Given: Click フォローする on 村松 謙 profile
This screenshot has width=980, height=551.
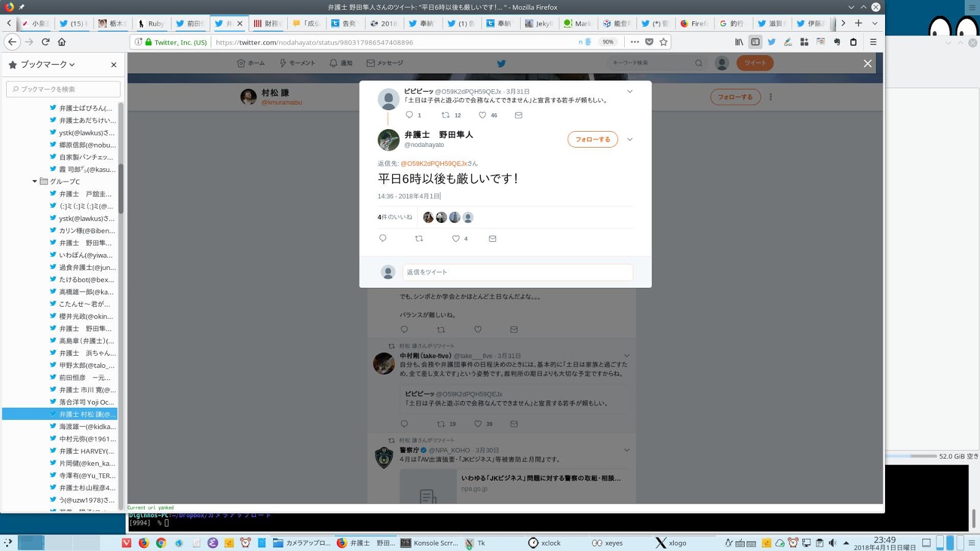Looking at the screenshot, I should point(736,97).
